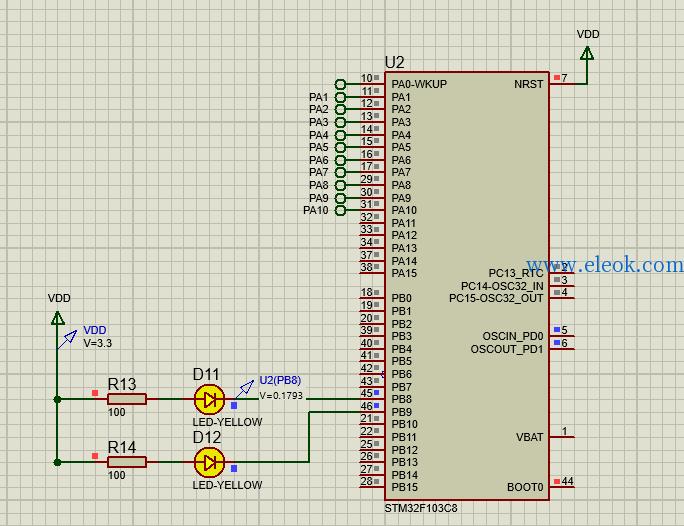Click pin number 44 at BOOT0
The height and width of the screenshot is (526, 684).
[x=567, y=481]
